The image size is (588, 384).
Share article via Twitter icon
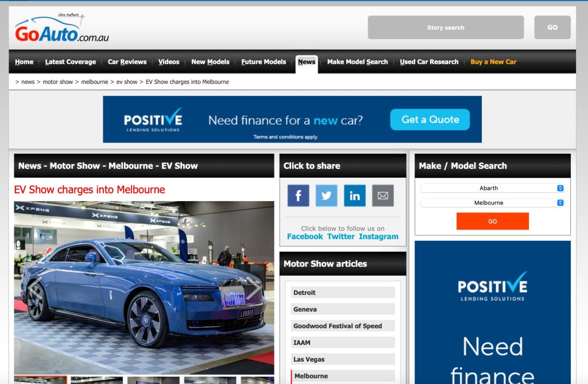pyautogui.click(x=326, y=195)
